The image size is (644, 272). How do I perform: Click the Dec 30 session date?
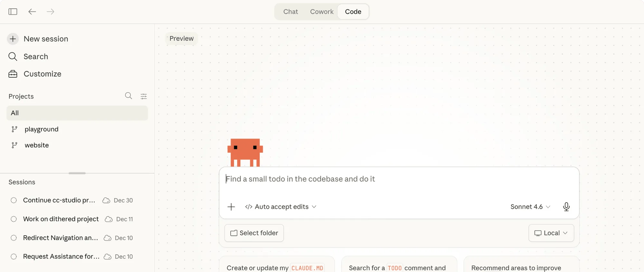tap(123, 200)
